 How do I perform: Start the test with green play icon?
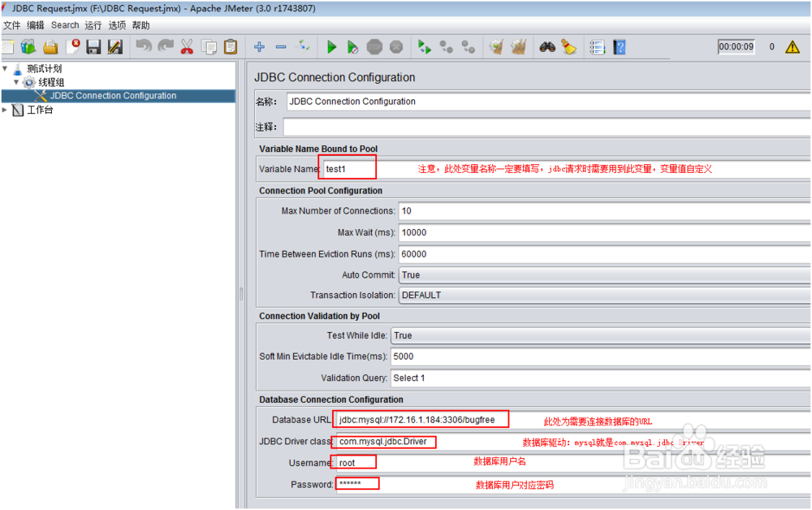(x=331, y=47)
